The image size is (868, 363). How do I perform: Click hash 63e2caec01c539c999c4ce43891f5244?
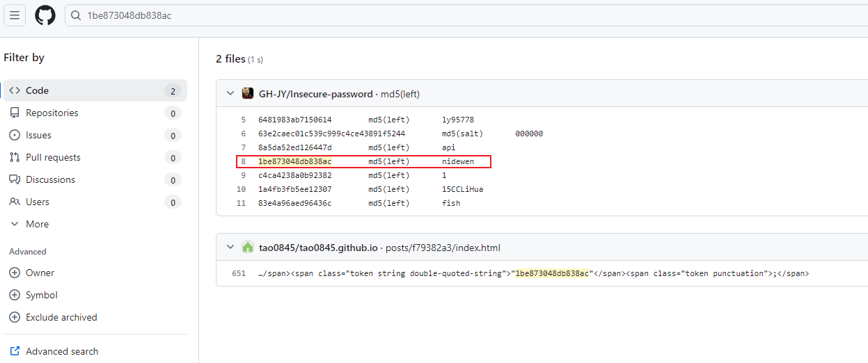pos(332,134)
